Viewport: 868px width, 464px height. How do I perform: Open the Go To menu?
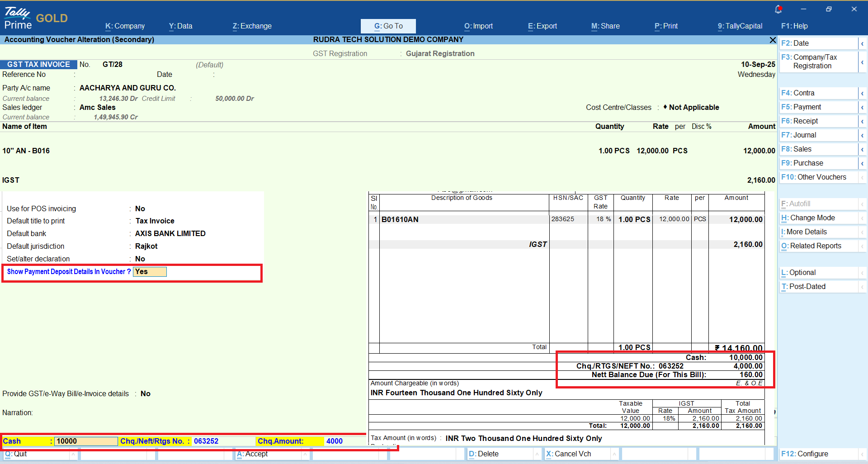pyautogui.click(x=388, y=26)
